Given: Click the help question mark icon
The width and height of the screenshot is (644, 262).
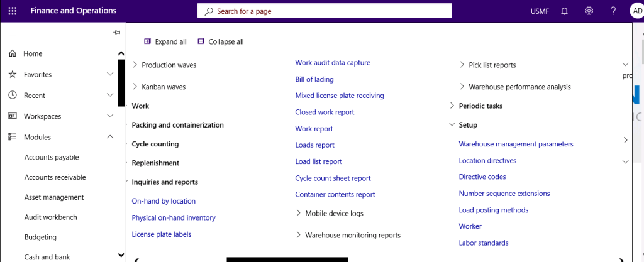Looking at the screenshot, I should (613, 11).
